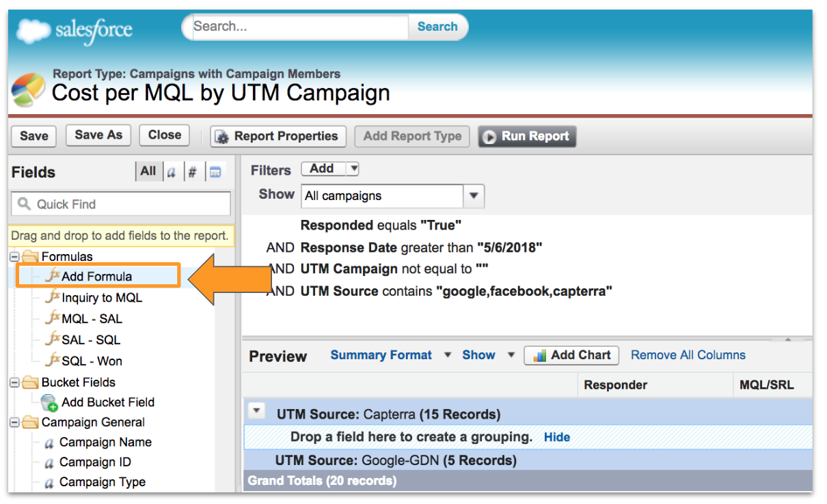Viewport: 827px width, 504px height.
Task: Filter fields by date type icon
Action: [x=215, y=173]
